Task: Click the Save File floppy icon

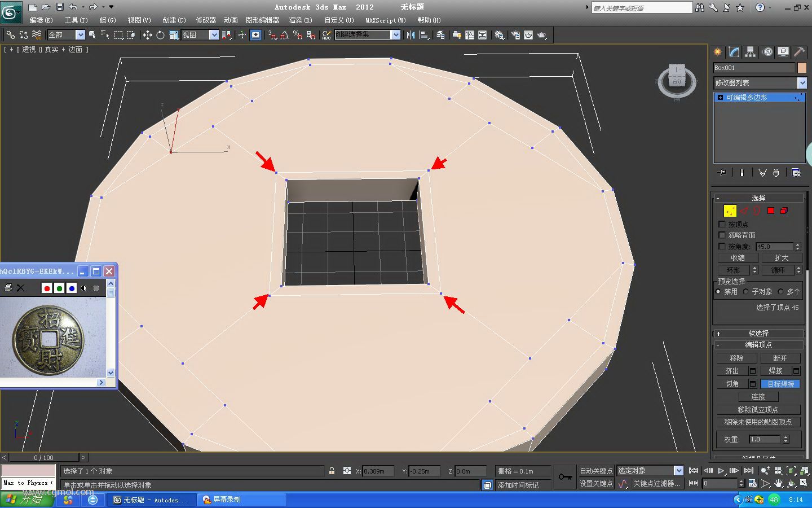Action: 59,7
